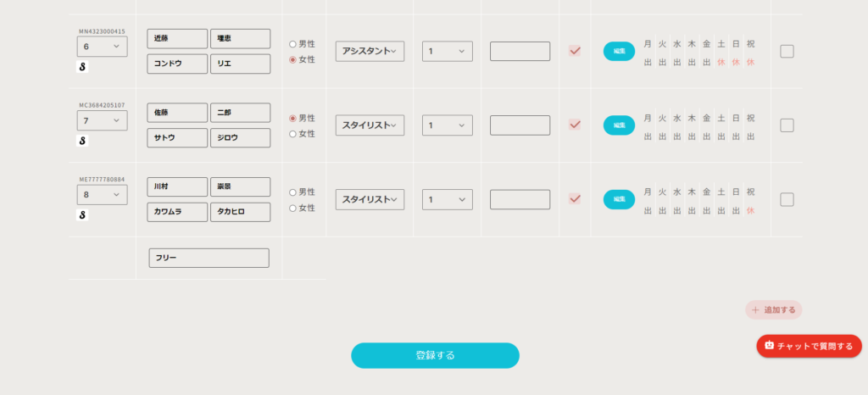Select 男性 for 近藤 理恵
Screen dimensions: 868x395
click(x=293, y=44)
